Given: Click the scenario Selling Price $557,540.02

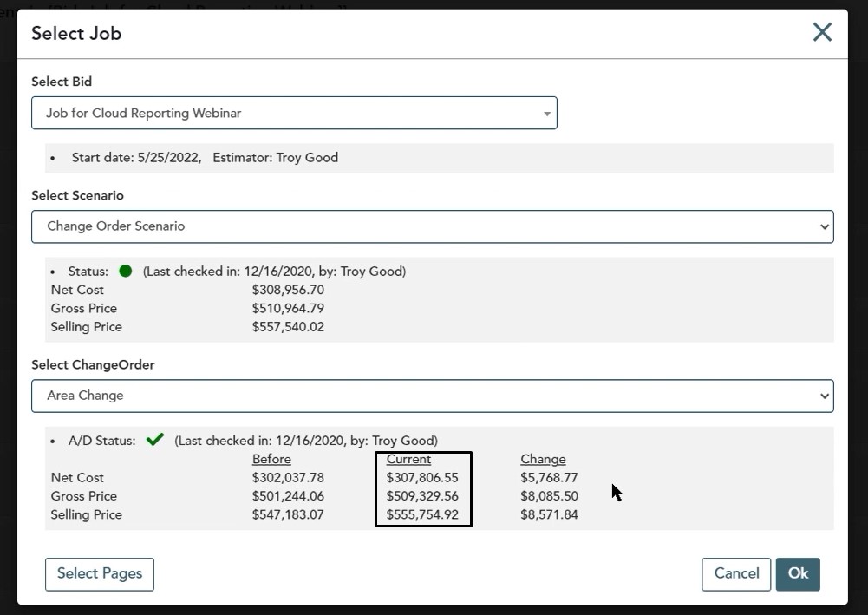Looking at the screenshot, I should click(x=288, y=327).
